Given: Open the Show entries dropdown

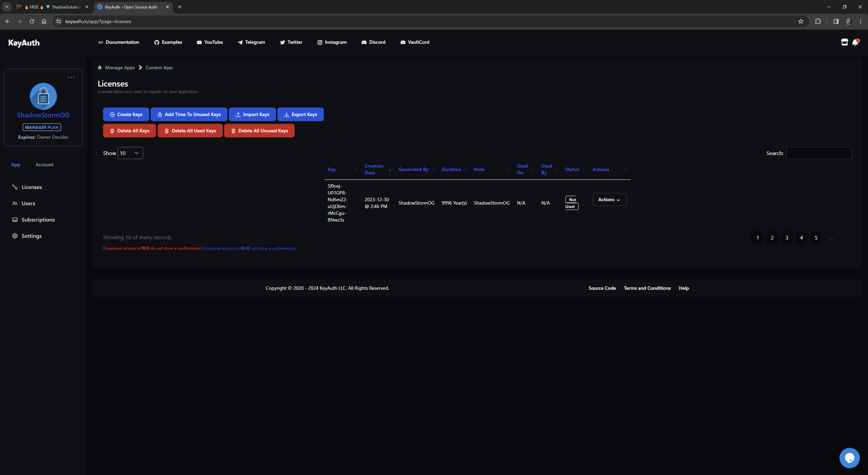Looking at the screenshot, I should pos(130,153).
